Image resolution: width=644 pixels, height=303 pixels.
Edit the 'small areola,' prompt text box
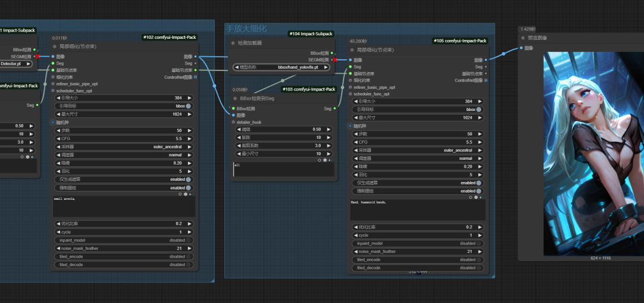coord(124,206)
